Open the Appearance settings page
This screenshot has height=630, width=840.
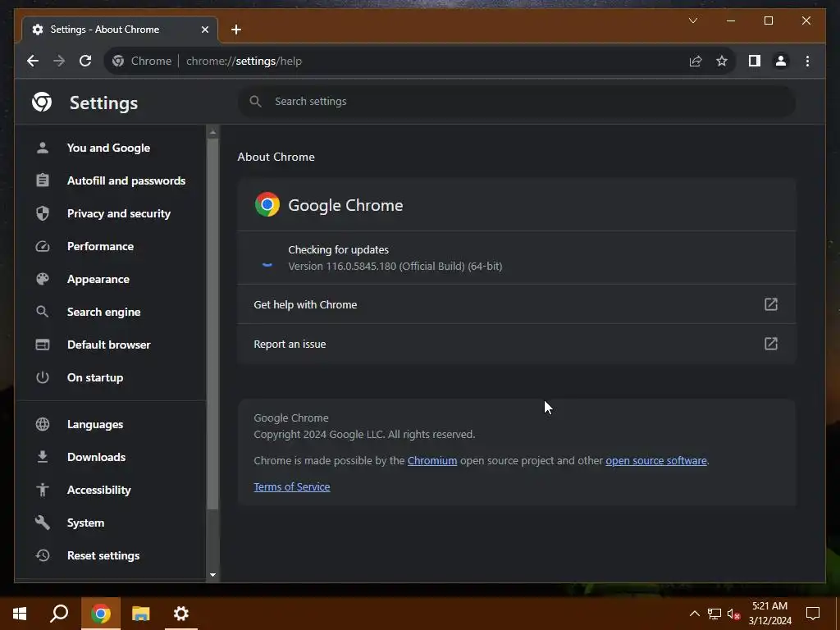click(98, 279)
